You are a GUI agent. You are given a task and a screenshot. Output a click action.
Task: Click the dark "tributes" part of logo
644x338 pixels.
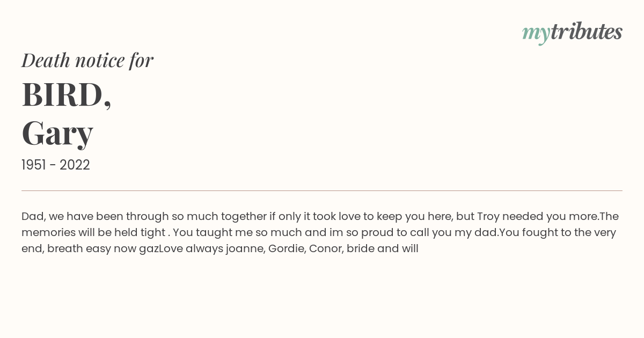587,32
